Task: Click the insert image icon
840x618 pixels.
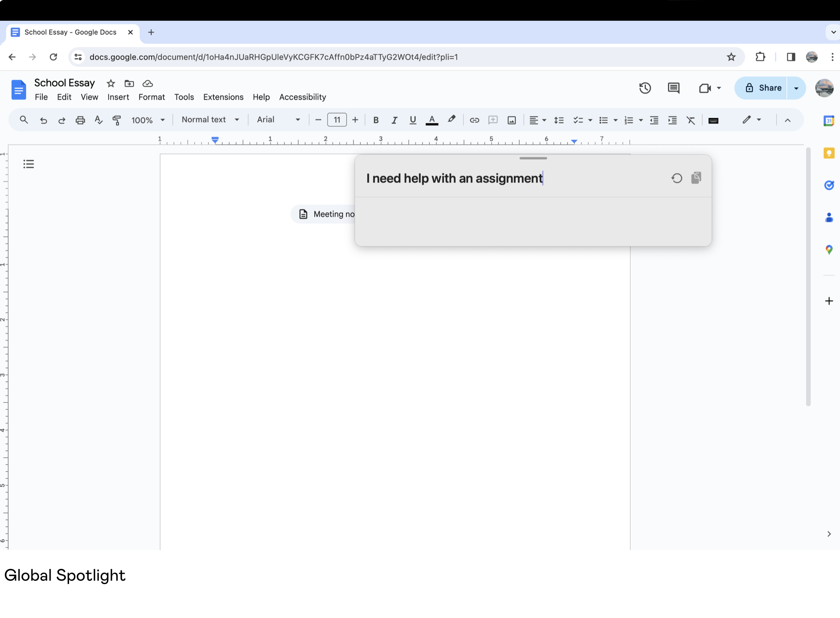Action: [512, 120]
